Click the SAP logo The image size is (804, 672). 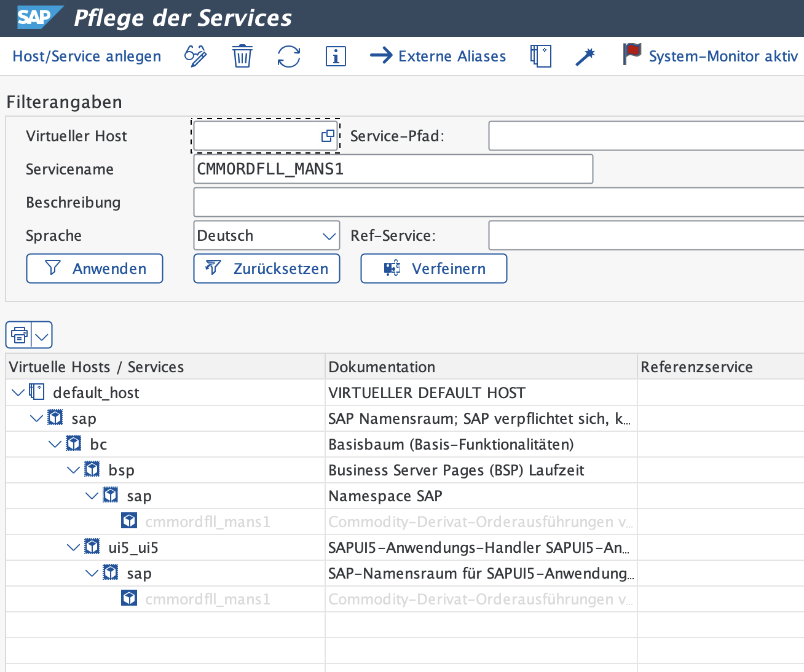point(39,18)
